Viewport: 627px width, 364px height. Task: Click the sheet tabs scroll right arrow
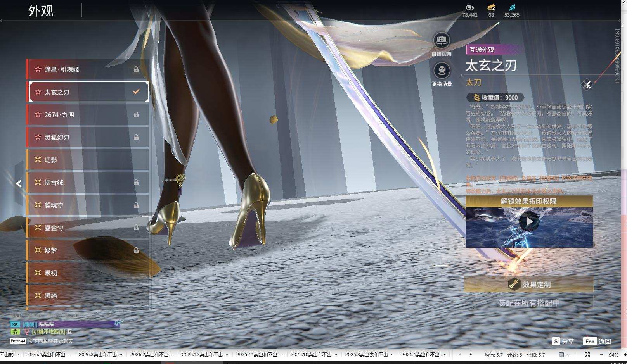[471, 354]
